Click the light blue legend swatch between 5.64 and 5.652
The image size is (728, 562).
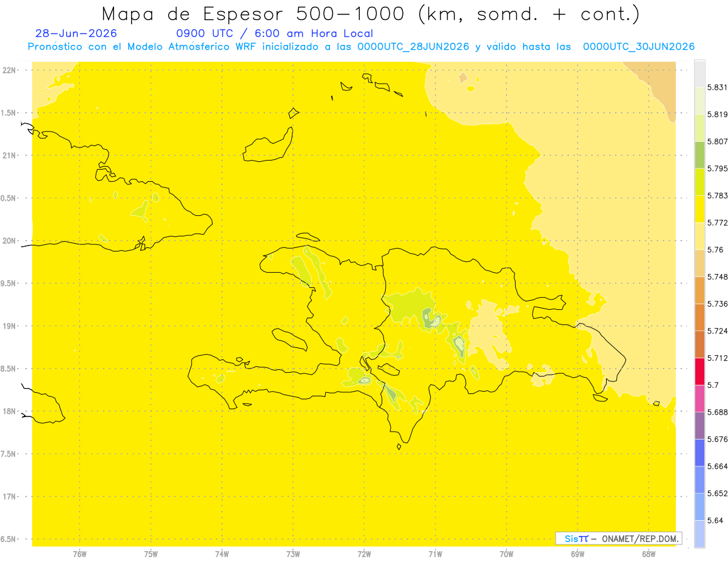(x=699, y=507)
